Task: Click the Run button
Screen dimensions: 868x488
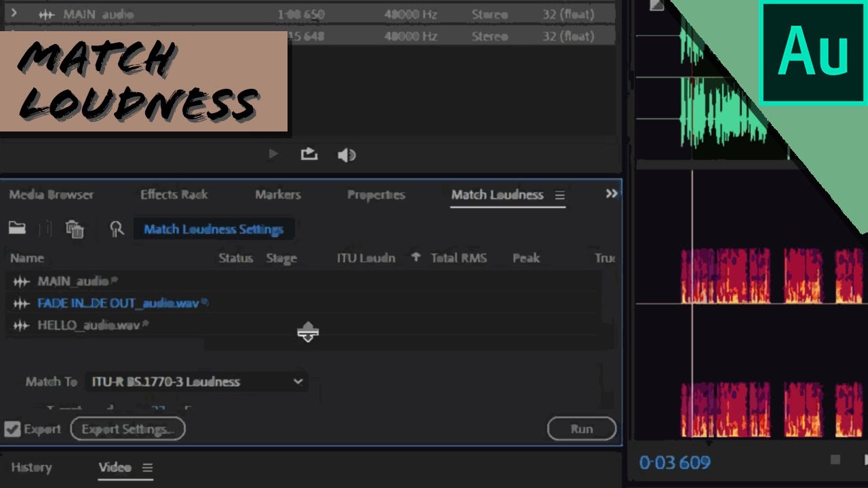Action: pos(582,429)
